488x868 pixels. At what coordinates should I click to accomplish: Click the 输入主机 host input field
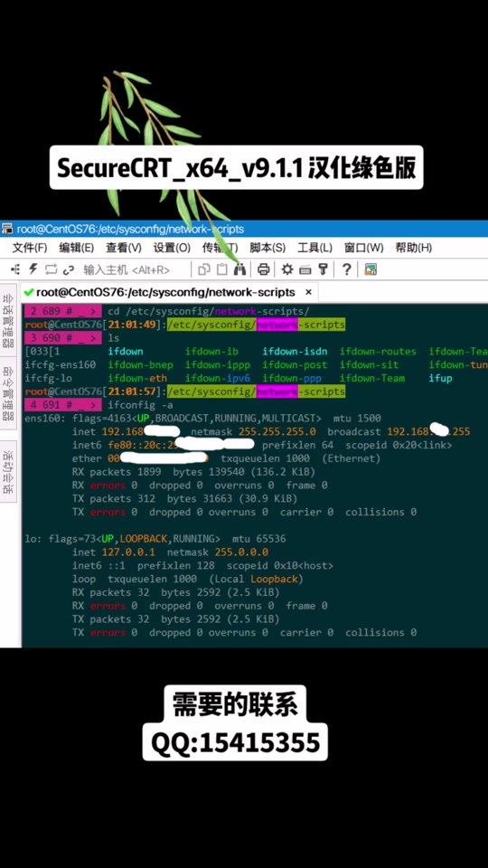pyautogui.click(x=127, y=270)
